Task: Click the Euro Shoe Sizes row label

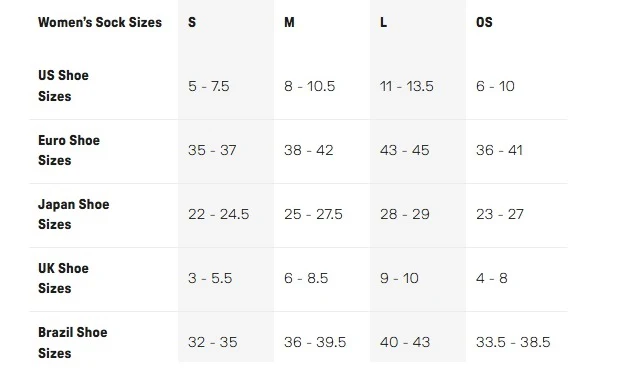Action: tap(69, 150)
